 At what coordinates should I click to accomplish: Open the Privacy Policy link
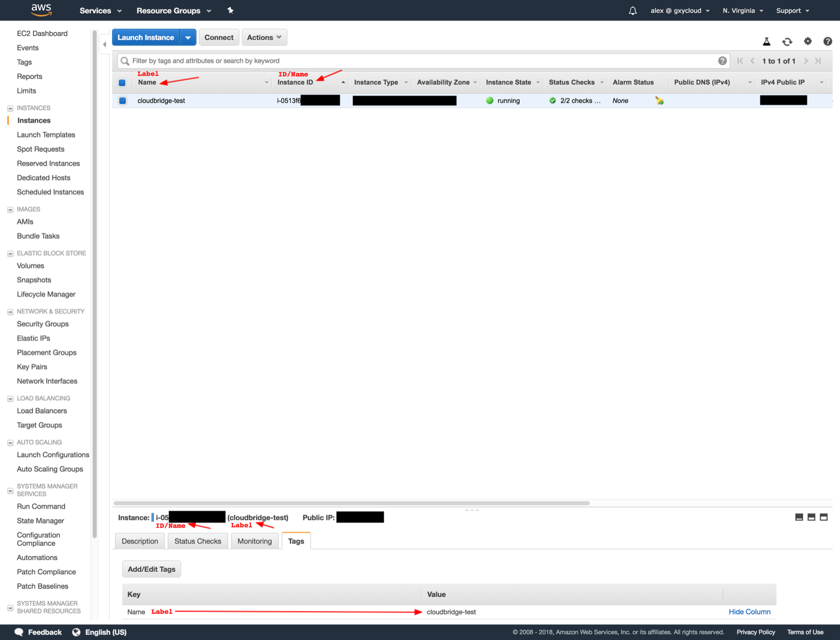(x=756, y=632)
